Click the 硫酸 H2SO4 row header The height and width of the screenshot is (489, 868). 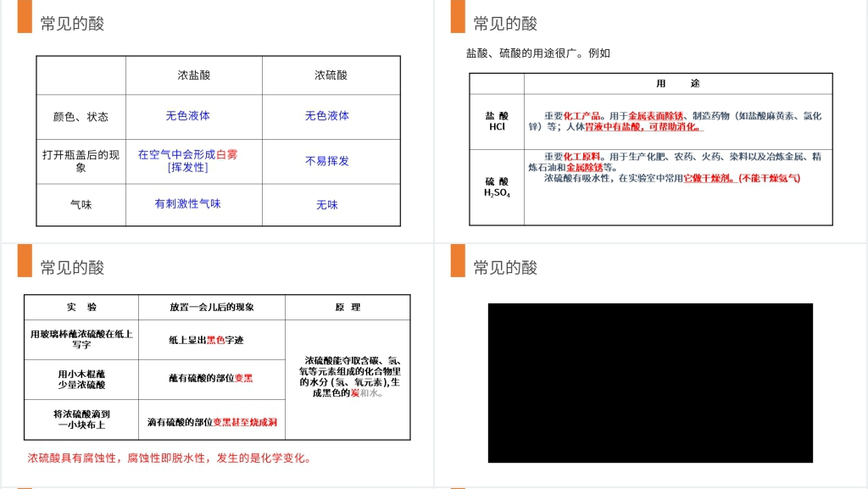point(498,188)
